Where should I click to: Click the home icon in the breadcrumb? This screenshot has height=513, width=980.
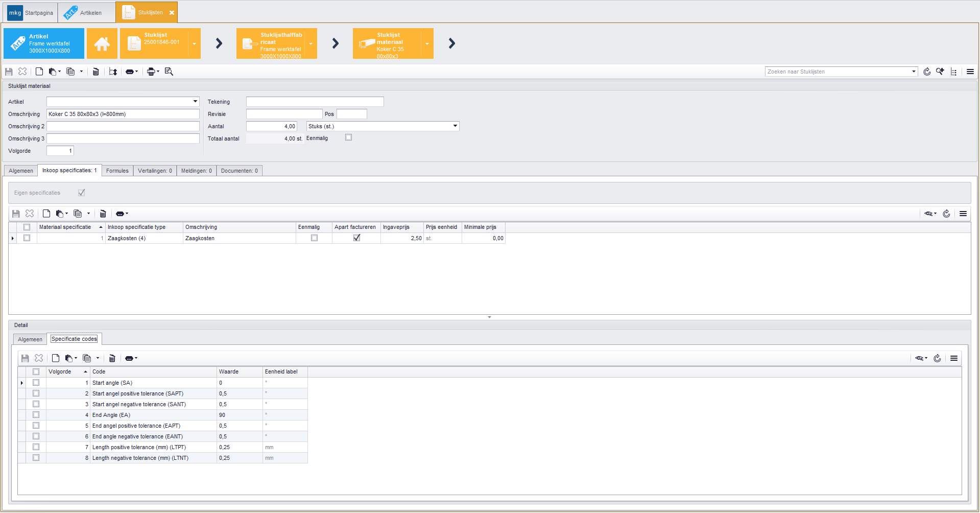point(102,43)
